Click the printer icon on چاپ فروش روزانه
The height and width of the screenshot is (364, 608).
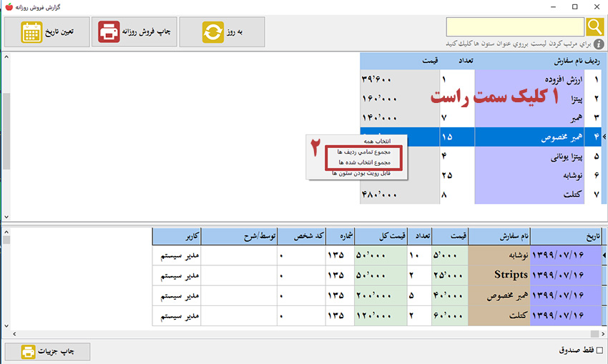point(109,32)
